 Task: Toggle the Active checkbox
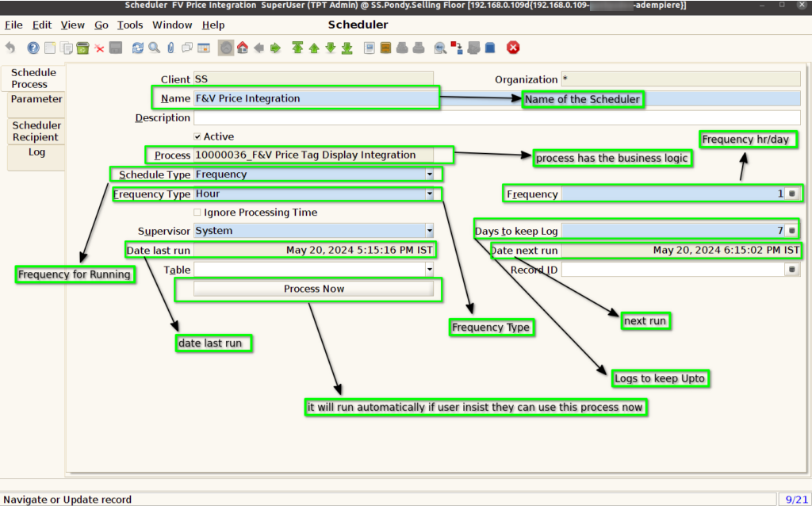point(197,136)
